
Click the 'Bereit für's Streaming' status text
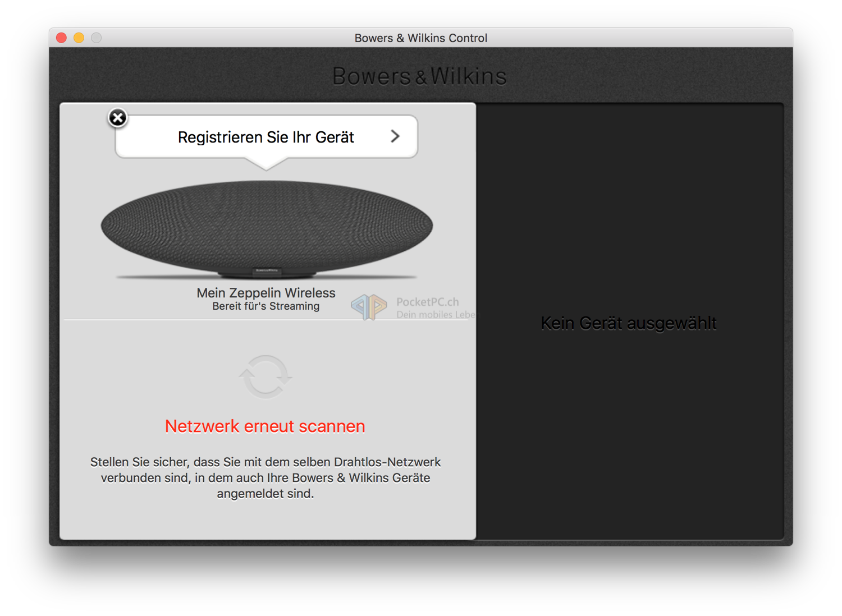pos(266,306)
